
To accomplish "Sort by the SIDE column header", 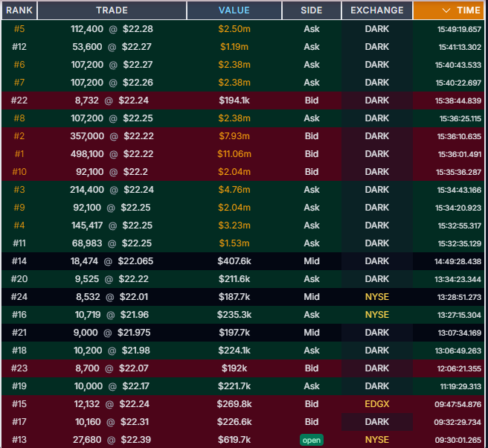I will pos(312,10).
